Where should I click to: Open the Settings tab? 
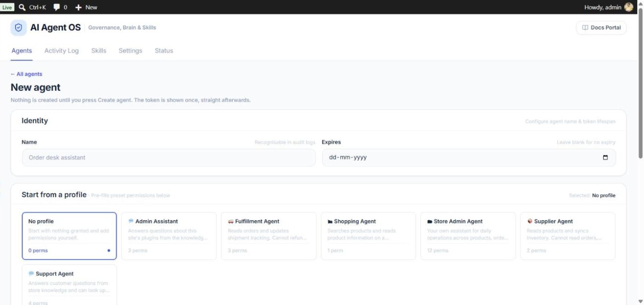pos(131,51)
